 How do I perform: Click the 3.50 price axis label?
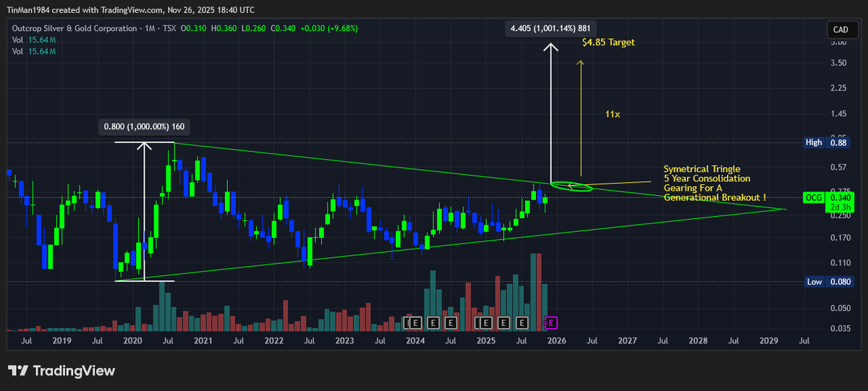[x=838, y=64]
